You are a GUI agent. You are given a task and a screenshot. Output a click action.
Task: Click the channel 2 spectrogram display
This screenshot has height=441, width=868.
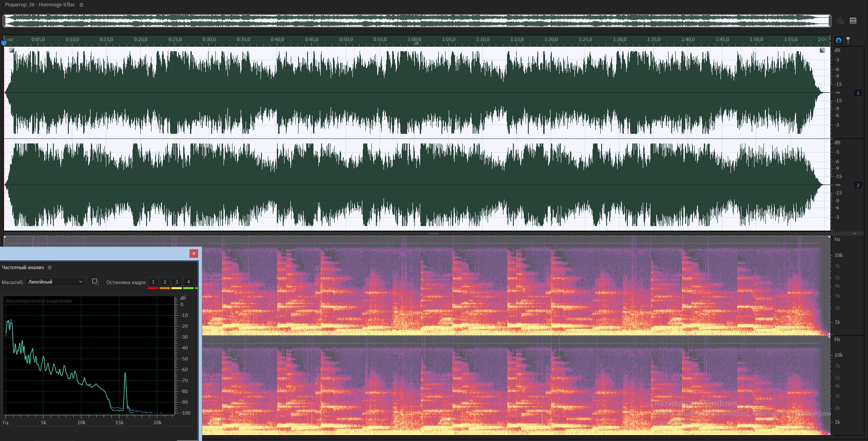click(x=516, y=386)
